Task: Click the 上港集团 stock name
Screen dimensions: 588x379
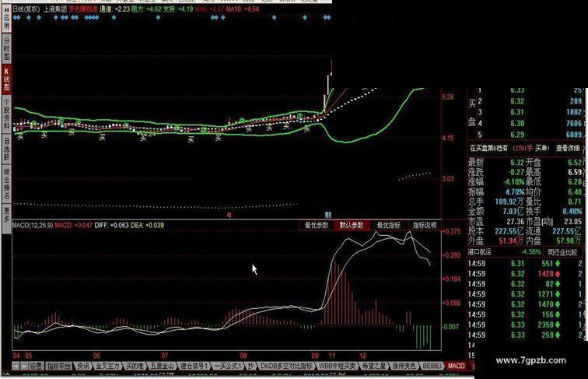Action: point(55,9)
